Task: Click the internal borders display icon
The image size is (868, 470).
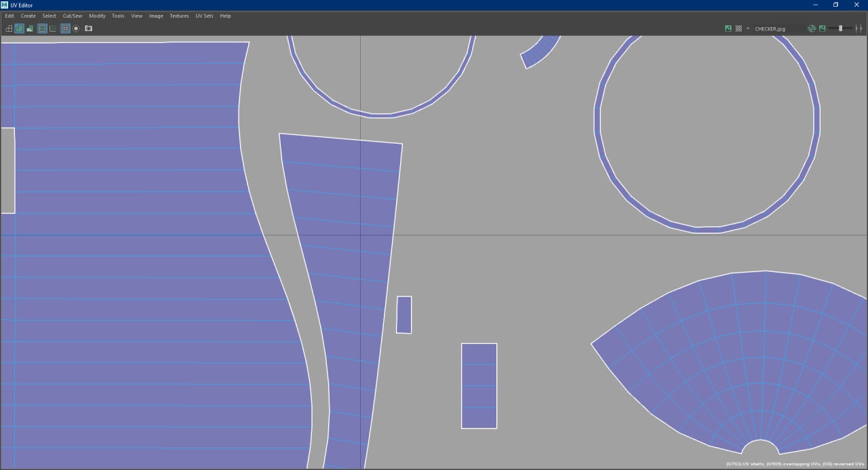Action: (x=53, y=28)
